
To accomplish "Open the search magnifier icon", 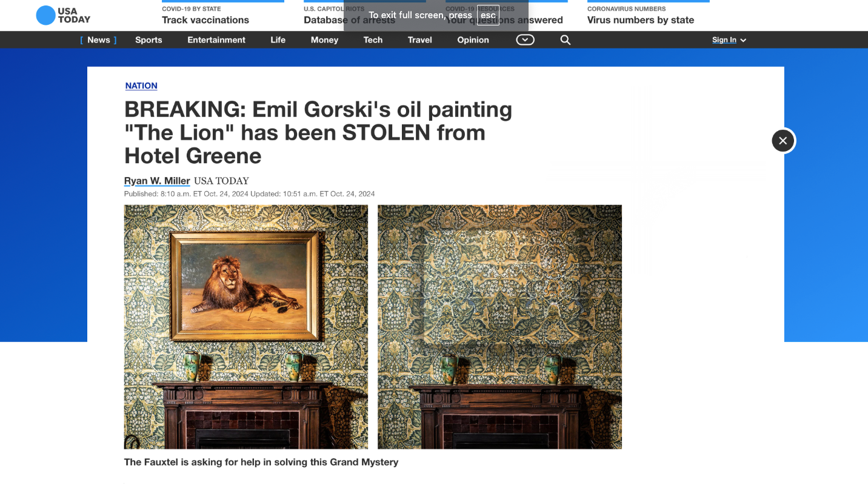I will pyautogui.click(x=566, y=40).
